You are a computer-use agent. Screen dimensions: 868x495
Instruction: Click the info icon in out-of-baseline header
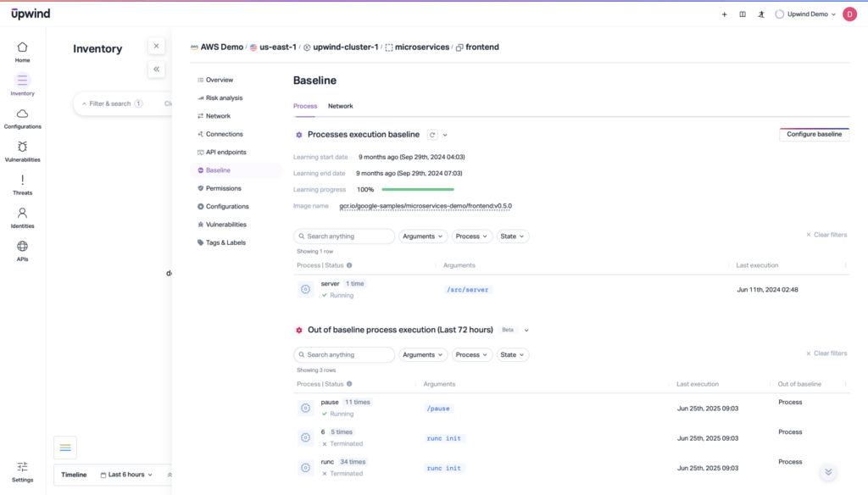coord(349,384)
